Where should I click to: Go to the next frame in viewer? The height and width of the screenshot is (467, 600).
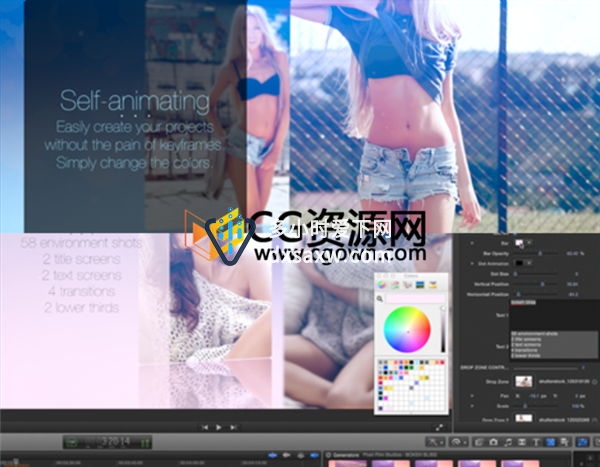point(233,427)
